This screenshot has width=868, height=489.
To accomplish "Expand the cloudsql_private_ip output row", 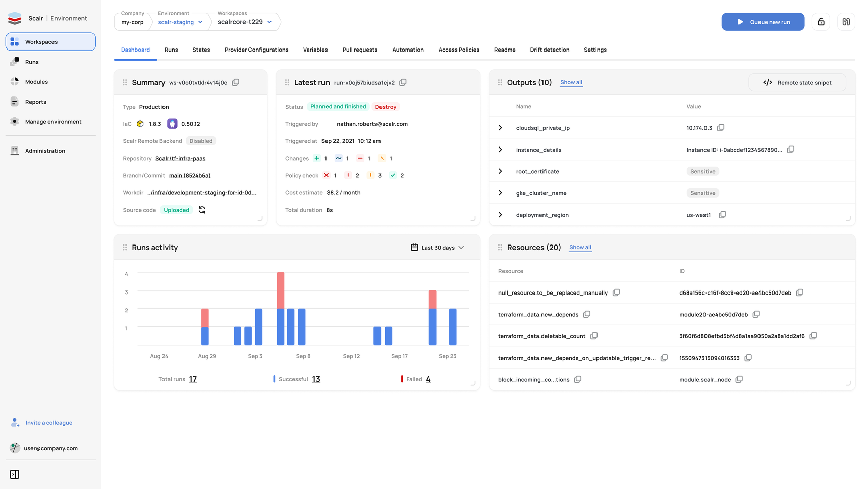I will [x=500, y=128].
